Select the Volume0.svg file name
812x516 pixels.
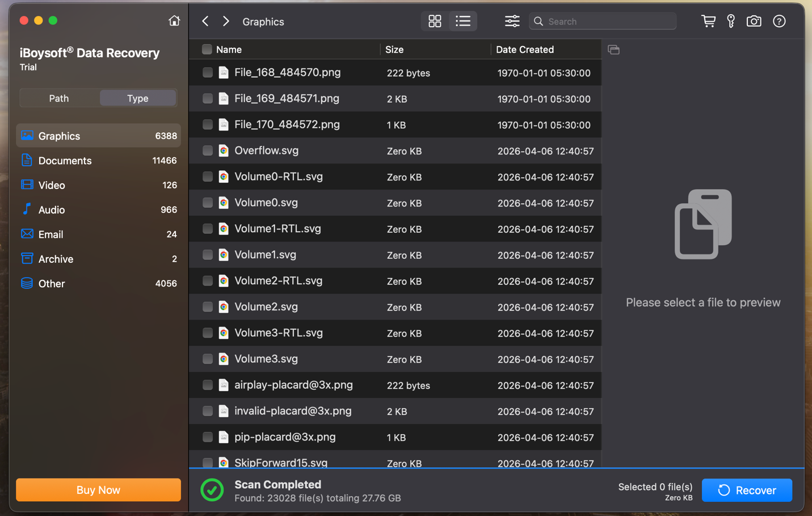coord(266,203)
